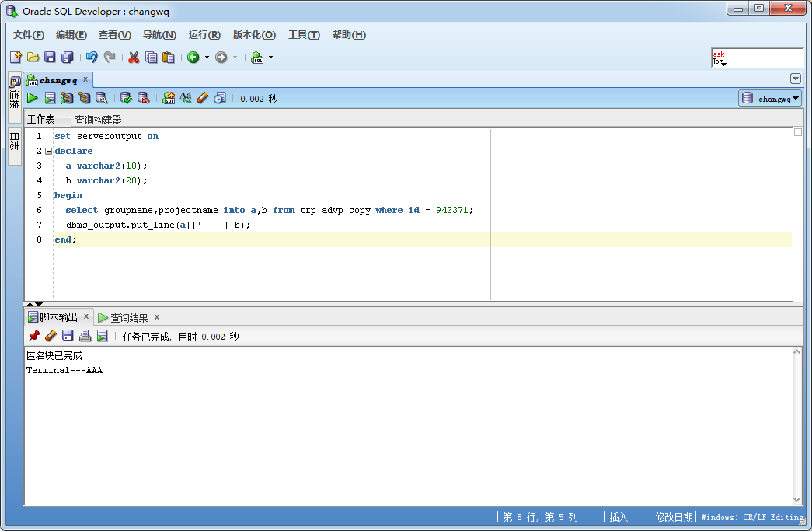Open the 导航(N) menu
Viewport: 812px width, 531px height.
(x=159, y=35)
